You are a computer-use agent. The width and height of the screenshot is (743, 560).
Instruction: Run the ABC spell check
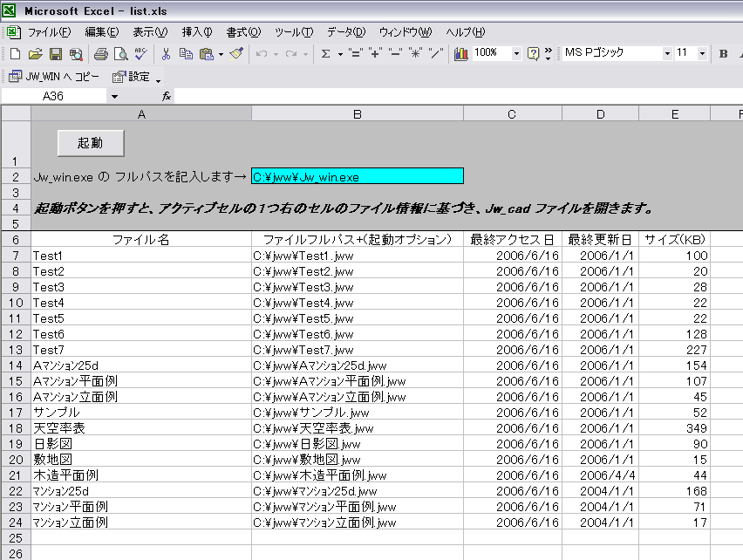point(140,54)
